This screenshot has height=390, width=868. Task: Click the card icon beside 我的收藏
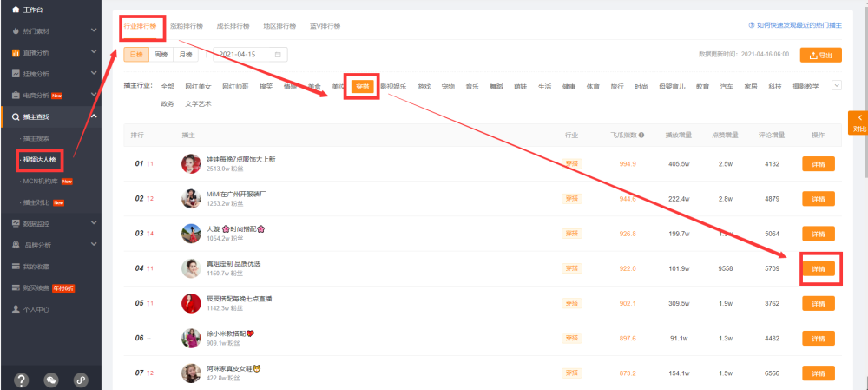(x=16, y=267)
